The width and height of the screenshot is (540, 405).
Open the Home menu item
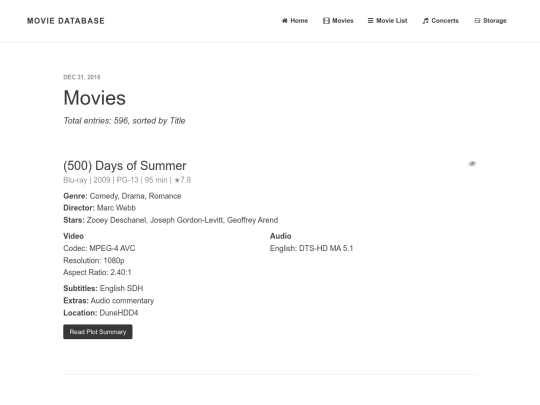click(299, 21)
